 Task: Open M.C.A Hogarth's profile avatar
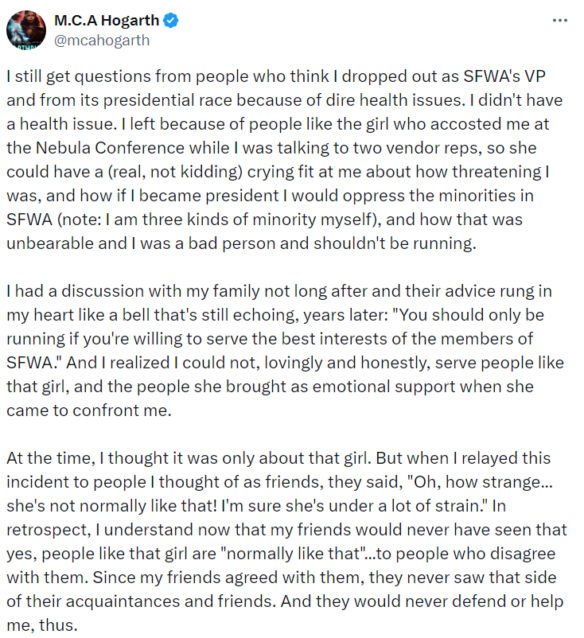[26, 30]
